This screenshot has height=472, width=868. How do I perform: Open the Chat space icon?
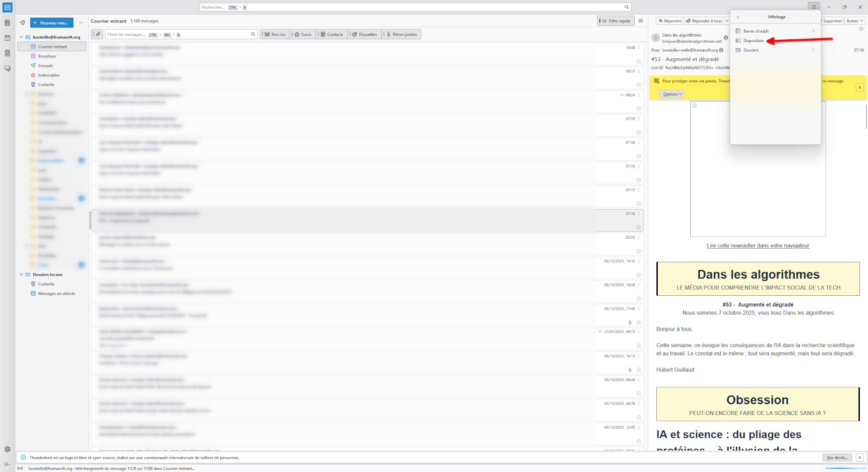coord(7,68)
